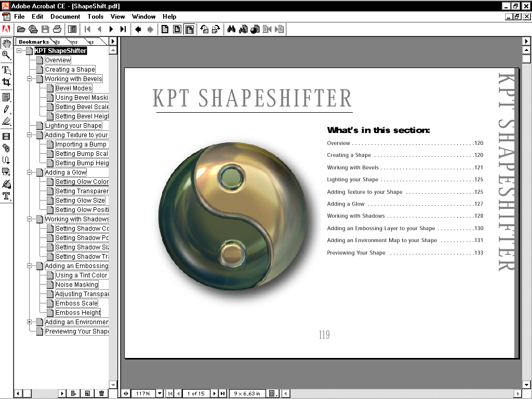This screenshot has height=399, width=532.
Task: Open the View menu
Action: click(x=117, y=16)
